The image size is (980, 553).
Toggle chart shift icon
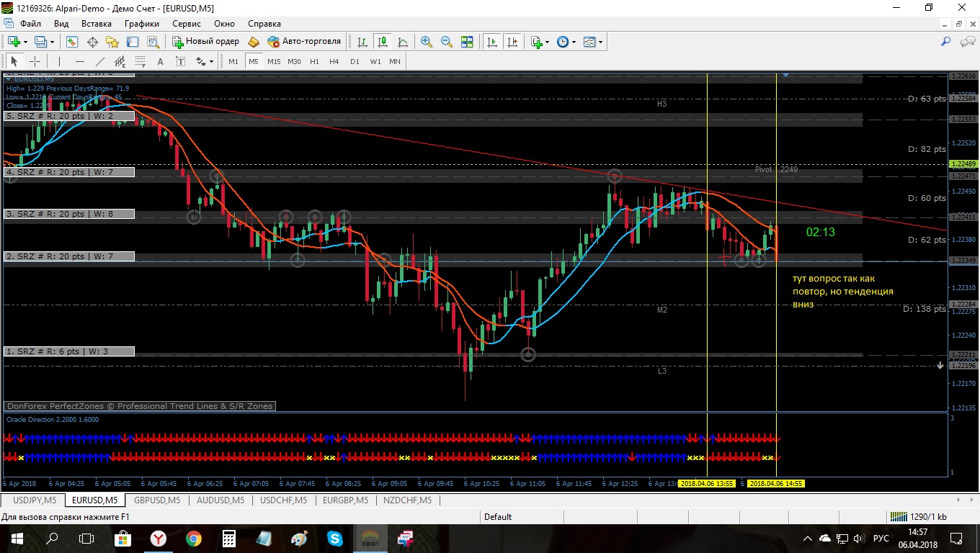click(x=512, y=42)
